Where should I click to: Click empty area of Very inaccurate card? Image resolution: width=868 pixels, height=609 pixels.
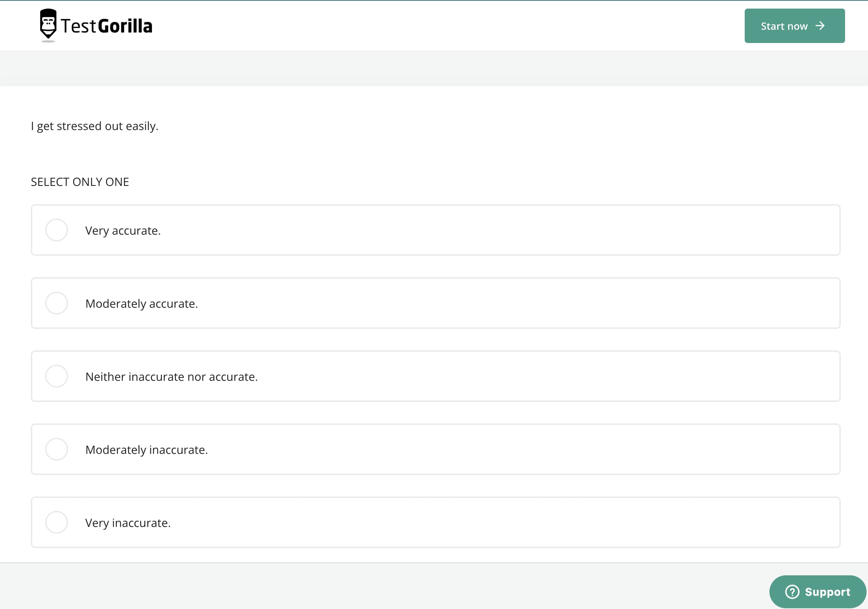coord(491,522)
